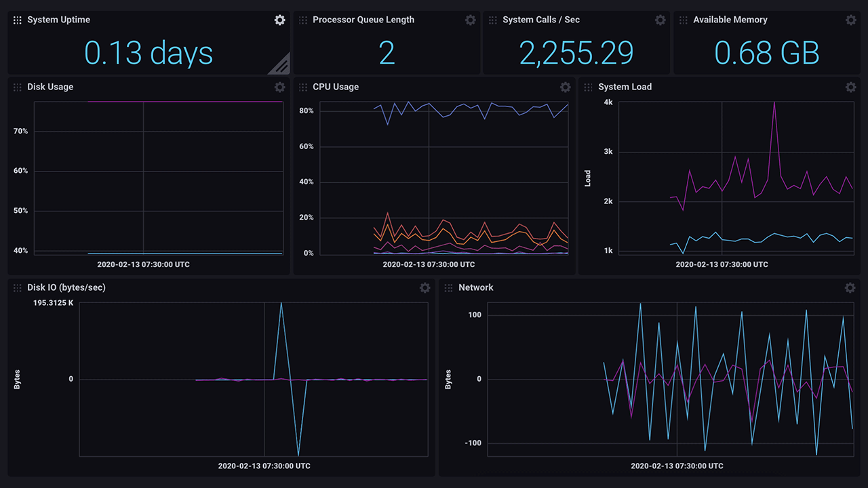Image resolution: width=868 pixels, height=488 pixels.
Task: Select the Disk Usage panel title
Action: point(50,87)
